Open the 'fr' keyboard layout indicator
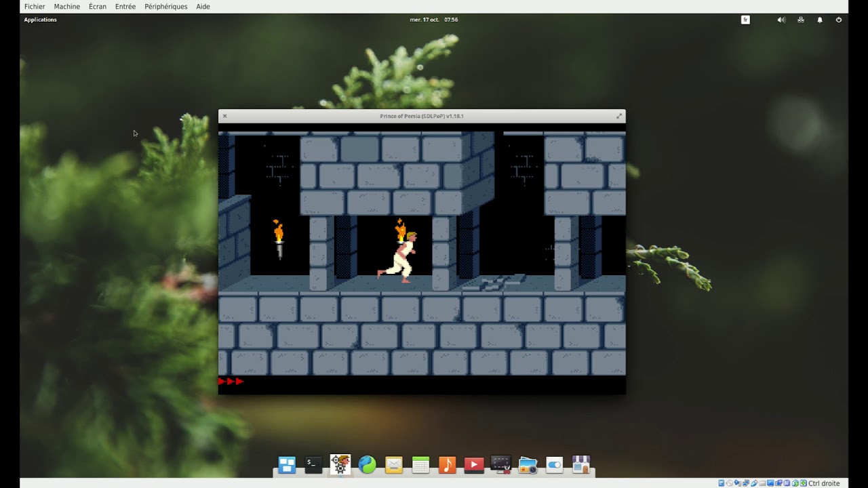Image resolution: width=868 pixels, height=488 pixels. 745,20
